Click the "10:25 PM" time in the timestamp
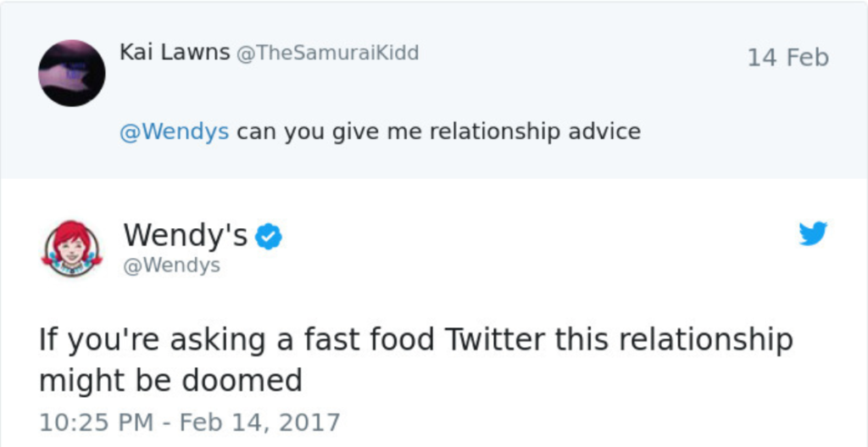The image size is (868, 447). click(95, 422)
